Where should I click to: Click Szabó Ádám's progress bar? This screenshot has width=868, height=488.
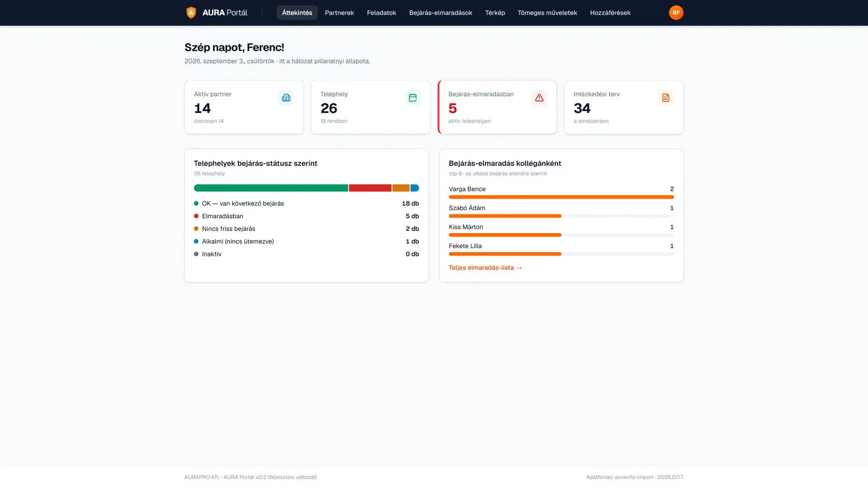click(561, 216)
